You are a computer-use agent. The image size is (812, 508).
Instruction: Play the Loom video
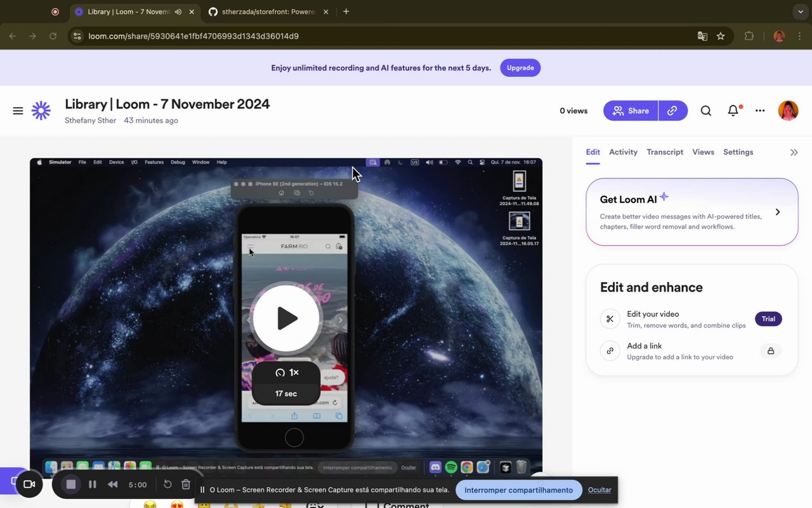(x=286, y=318)
